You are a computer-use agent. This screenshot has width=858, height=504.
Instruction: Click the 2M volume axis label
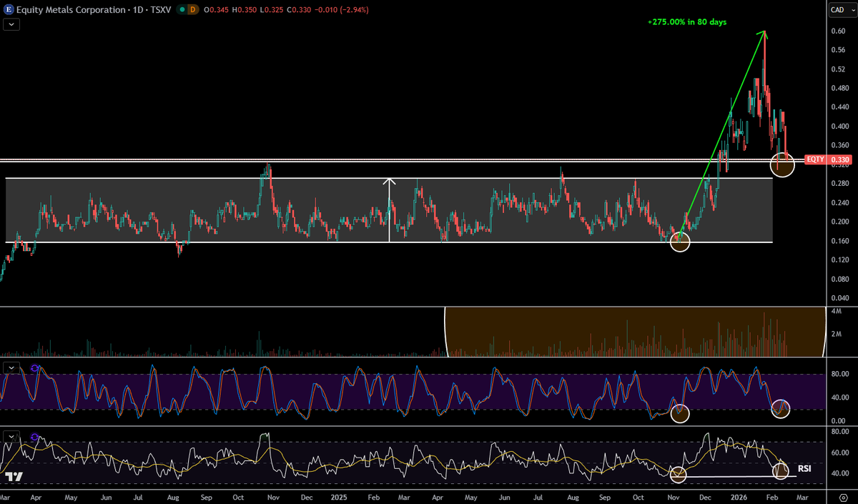pos(836,334)
